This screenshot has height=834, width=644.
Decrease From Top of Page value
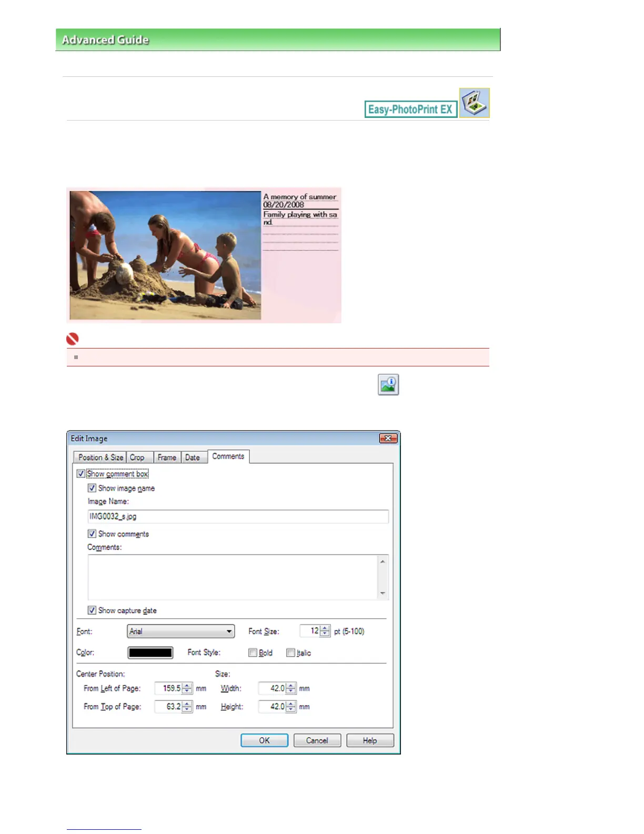(x=187, y=710)
